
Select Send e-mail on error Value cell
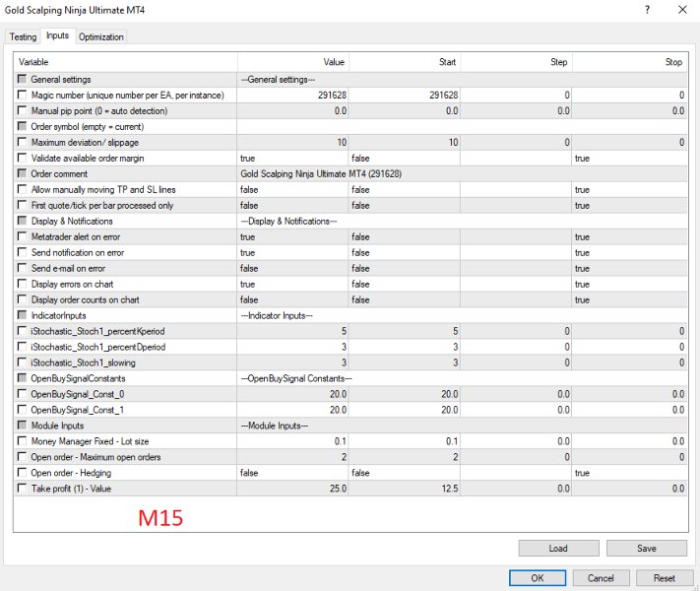[x=292, y=268]
